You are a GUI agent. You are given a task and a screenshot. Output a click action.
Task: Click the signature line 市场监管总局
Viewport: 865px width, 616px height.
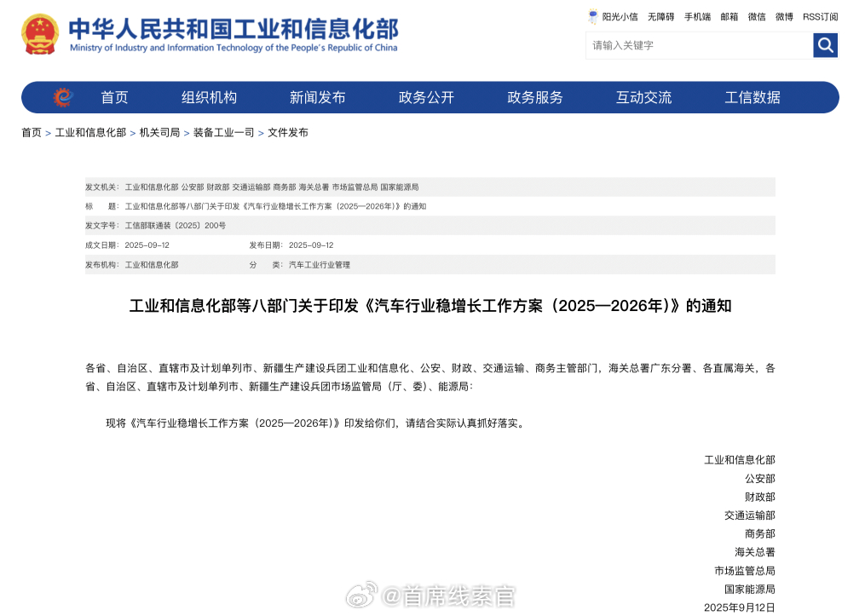click(x=745, y=571)
